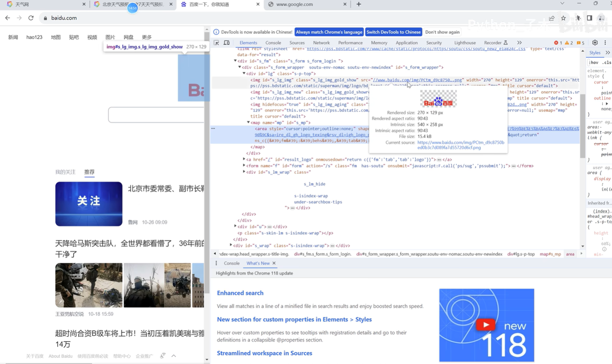This screenshot has height=364, width=612.
Task: Show more DevTools tabs chevron
Action: pyautogui.click(x=519, y=43)
